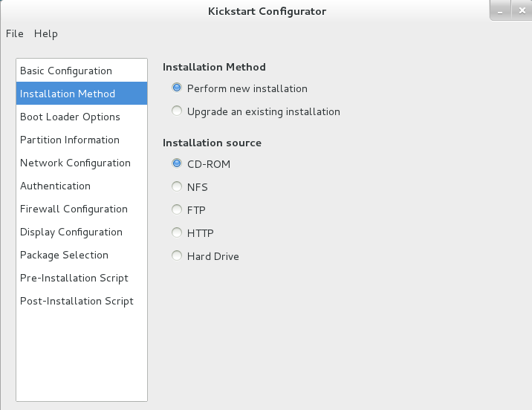This screenshot has height=410, width=532.
Task: Select Basic Configuration in sidebar
Action: (x=66, y=71)
